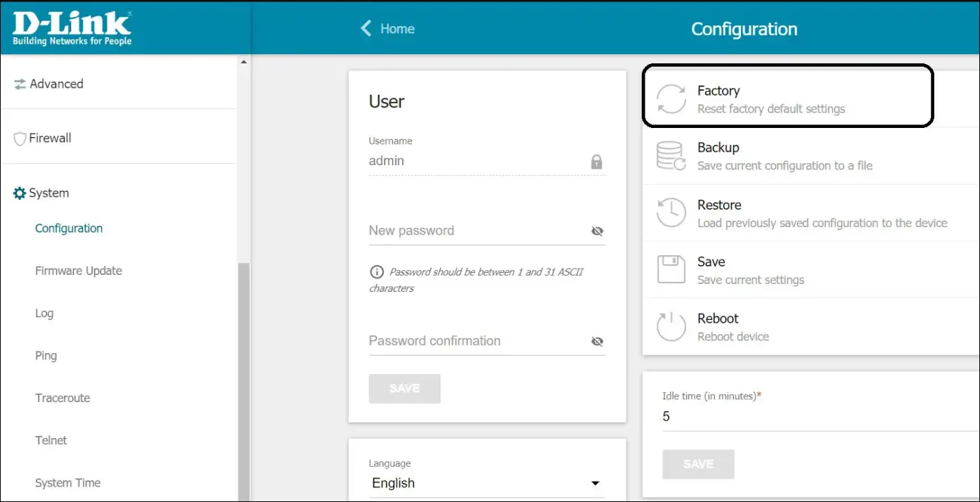Image resolution: width=980 pixels, height=502 pixels.
Task: Open the Telnet page
Action: [51, 440]
